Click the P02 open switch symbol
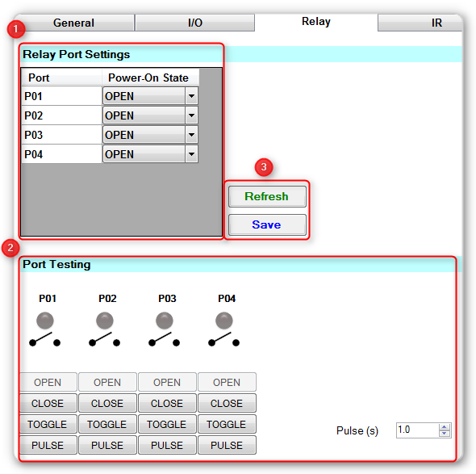The width and height of the screenshot is (476, 474). [104, 340]
